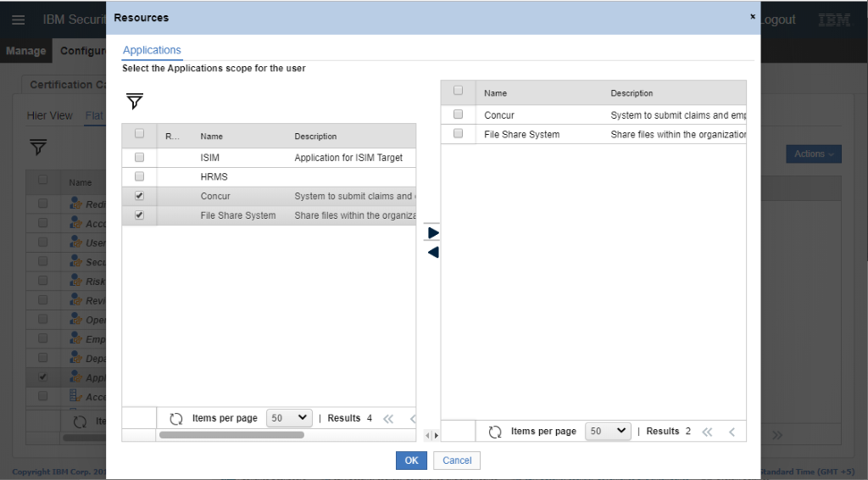Sort right table by Name column
Image resolution: width=868 pixels, height=480 pixels.
click(495, 93)
